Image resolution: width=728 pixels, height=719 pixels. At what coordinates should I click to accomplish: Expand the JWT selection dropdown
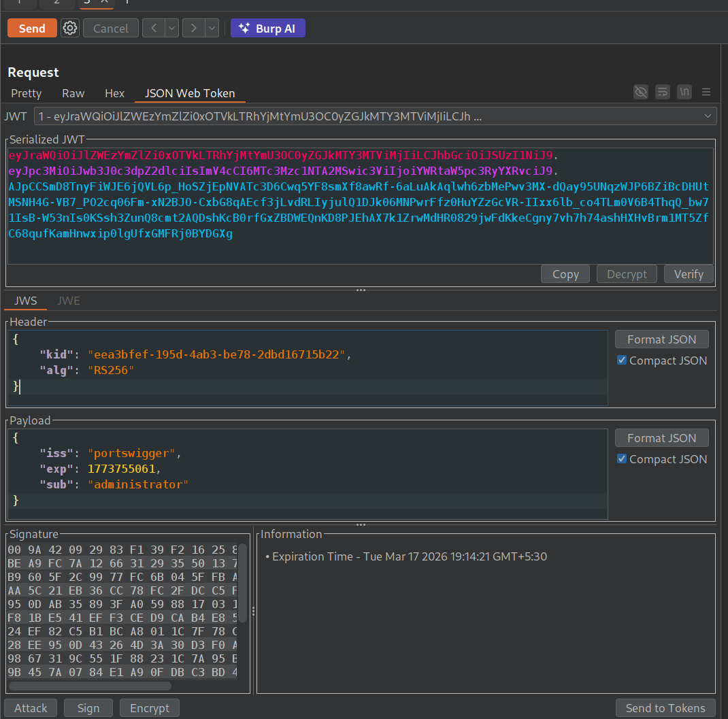pyautogui.click(x=708, y=116)
